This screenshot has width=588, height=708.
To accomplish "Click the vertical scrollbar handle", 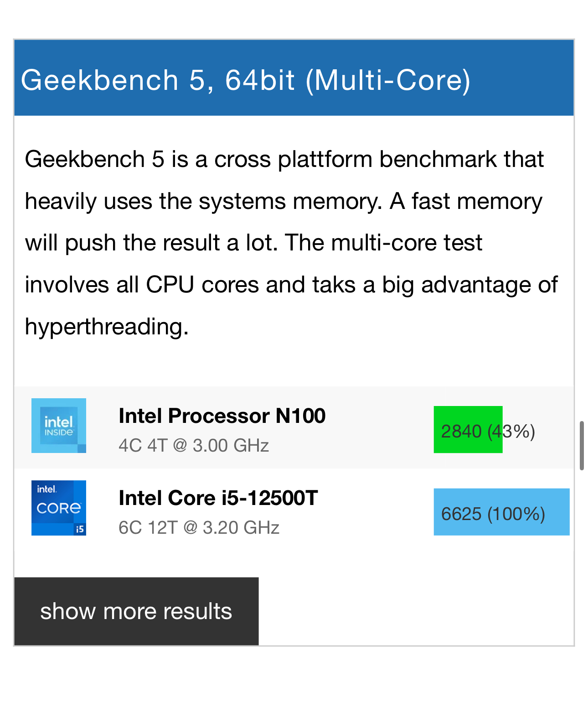I will [582, 446].
